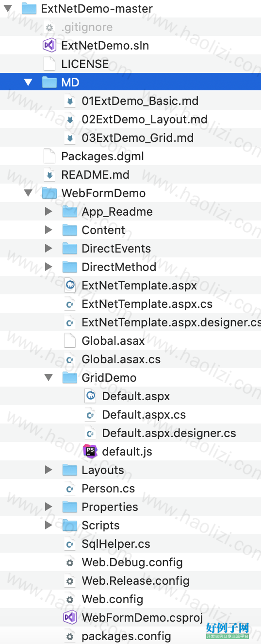The image size is (261, 644).
Task: Click the PhpStorm icon of default.js
Action: (x=90, y=452)
